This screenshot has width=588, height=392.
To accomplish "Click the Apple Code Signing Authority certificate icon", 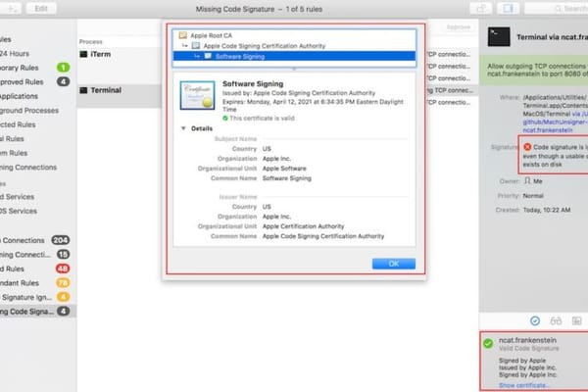I will point(196,46).
